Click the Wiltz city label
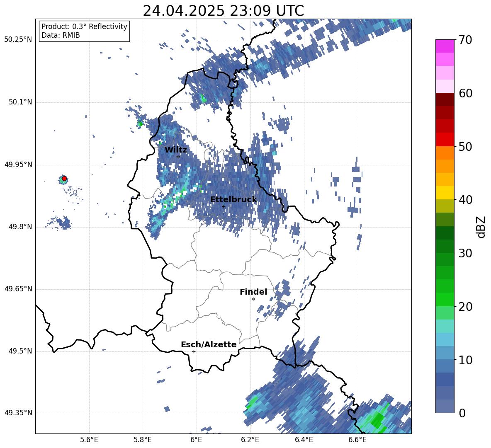The image size is (491, 448). 176,150
